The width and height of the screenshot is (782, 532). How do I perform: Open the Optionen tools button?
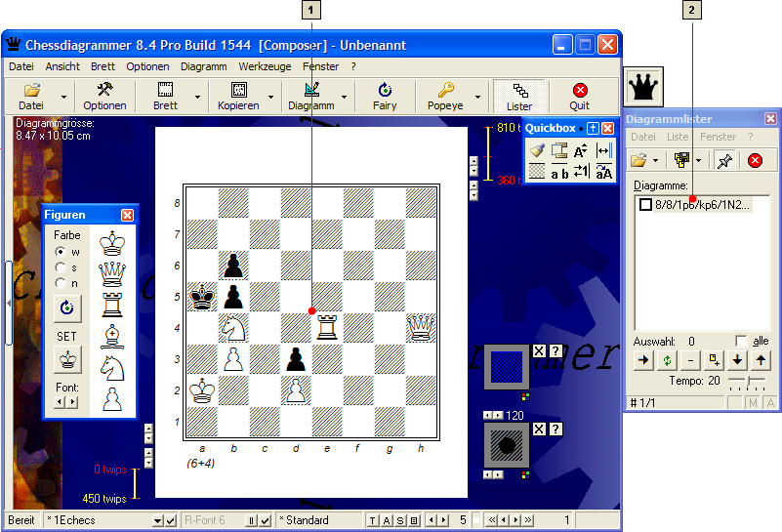tap(104, 96)
